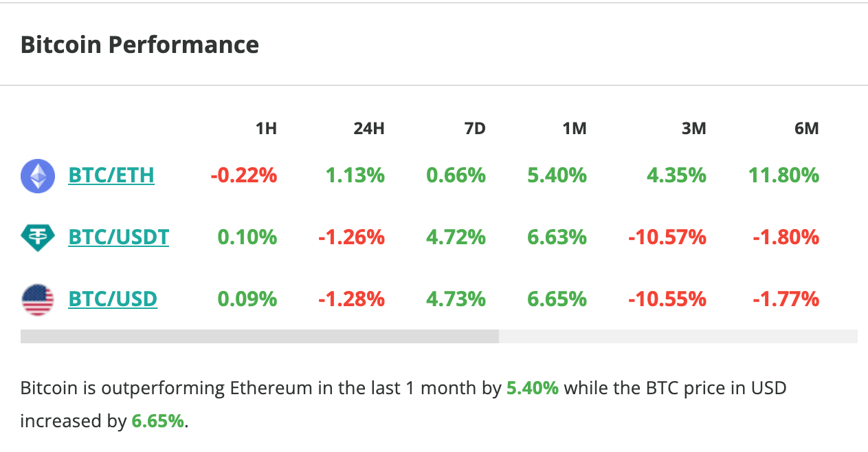Click the 4.73% BTC/USD 7D value
Screen dimensions: 868x452
pyautogui.click(x=456, y=299)
